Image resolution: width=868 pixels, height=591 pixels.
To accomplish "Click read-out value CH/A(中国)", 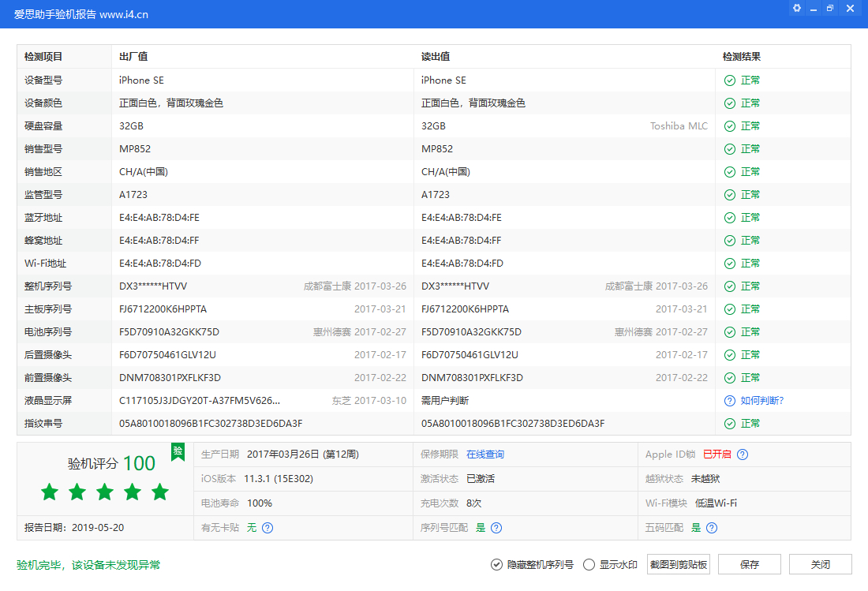I will coord(446,171).
